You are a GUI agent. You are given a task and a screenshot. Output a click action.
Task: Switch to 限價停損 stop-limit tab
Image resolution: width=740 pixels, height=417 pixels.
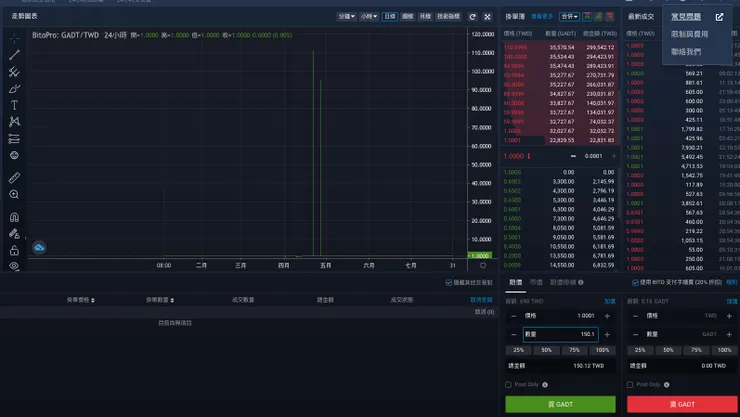click(563, 283)
